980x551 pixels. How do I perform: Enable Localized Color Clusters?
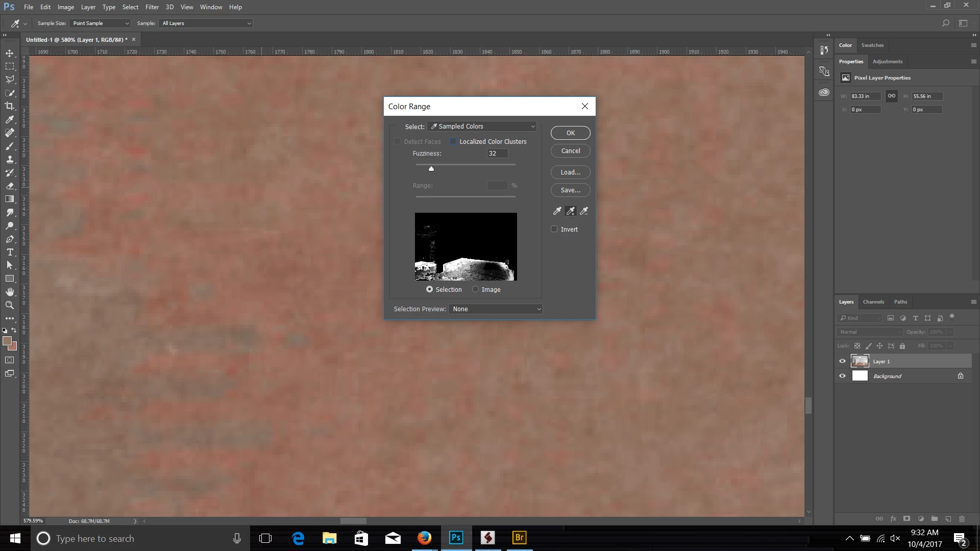tap(453, 141)
